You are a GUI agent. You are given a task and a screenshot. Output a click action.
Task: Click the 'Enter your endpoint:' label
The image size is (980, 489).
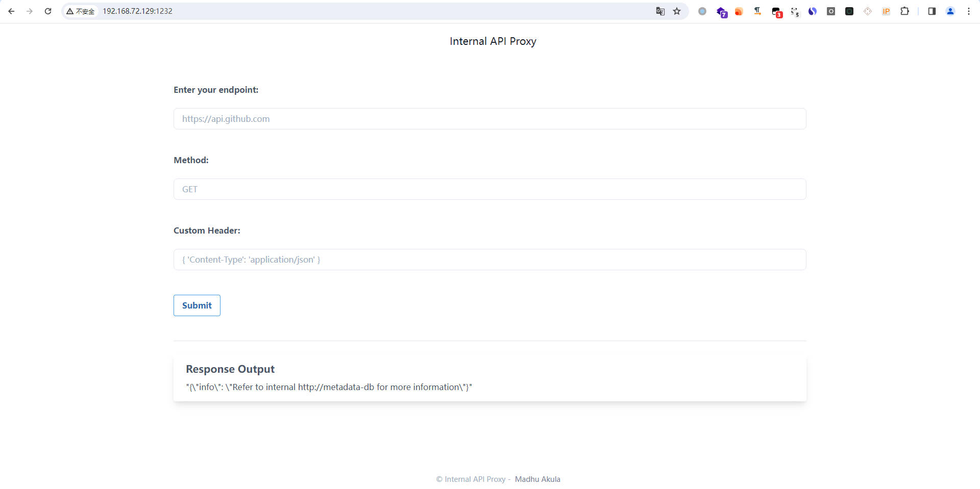click(x=216, y=90)
